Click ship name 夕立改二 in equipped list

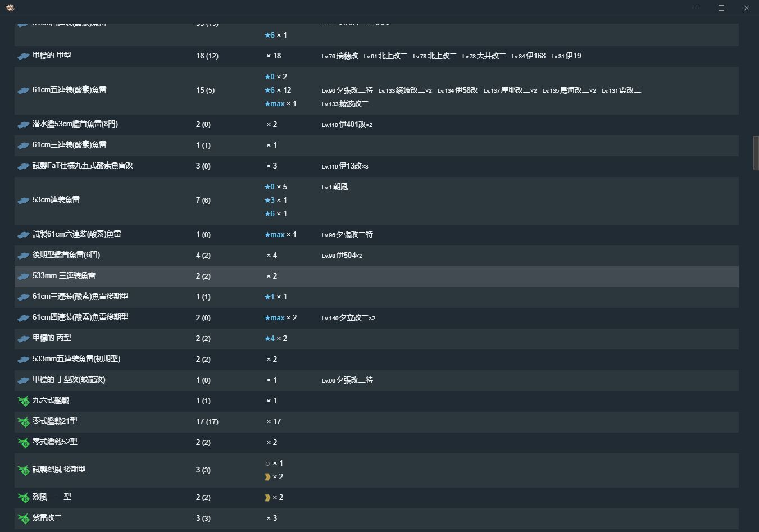[x=353, y=318]
